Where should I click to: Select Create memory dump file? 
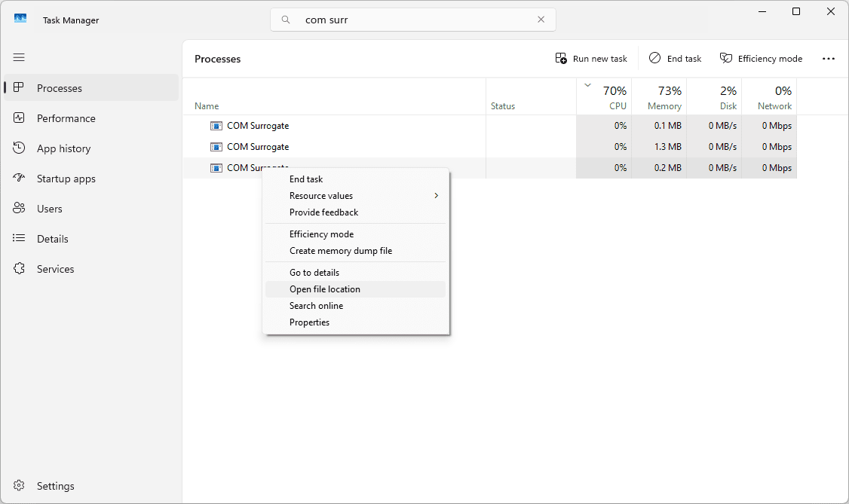pyautogui.click(x=355, y=251)
